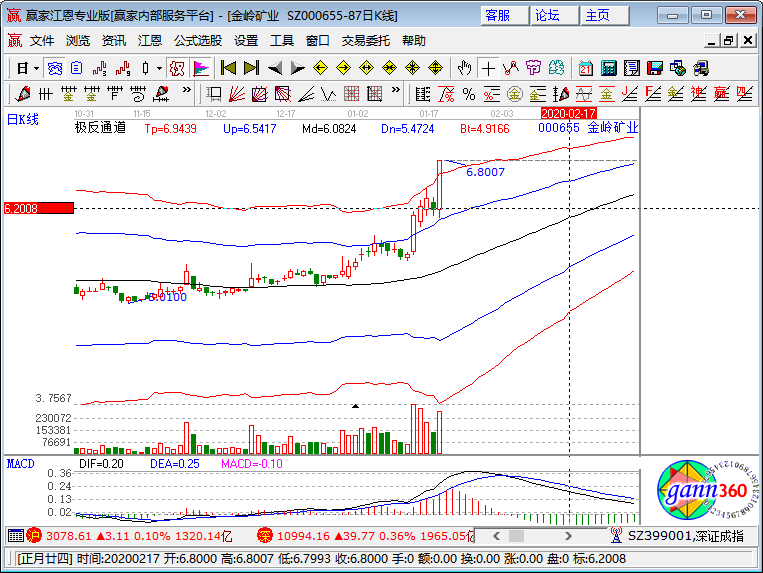Click the red 赢 angle-lines icon
This screenshot has height=573, width=763.
tap(721, 93)
